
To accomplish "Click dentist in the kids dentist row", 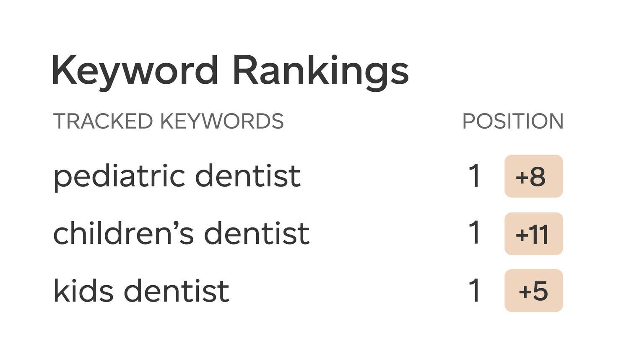I will [x=176, y=291].
